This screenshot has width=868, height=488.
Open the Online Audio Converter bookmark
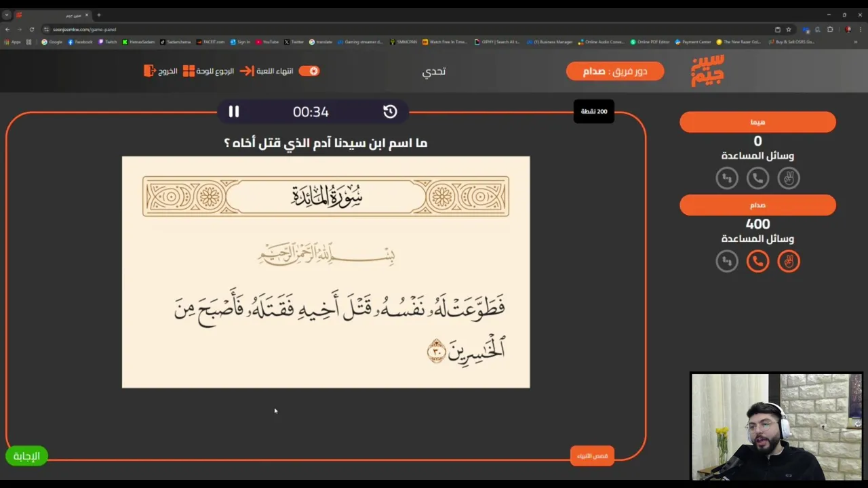pyautogui.click(x=601, y=42)
